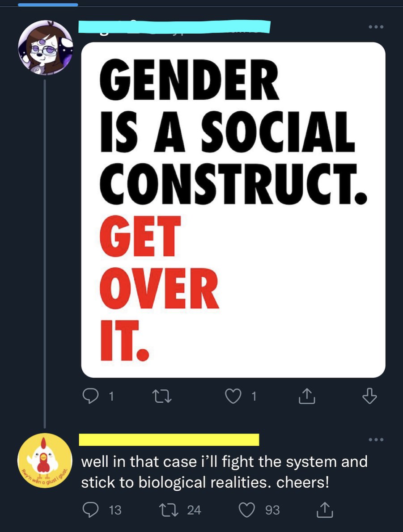Viewport: 403px width, 532px height.
Task: View the 13 replies count on reply
Action: point(115,510)
